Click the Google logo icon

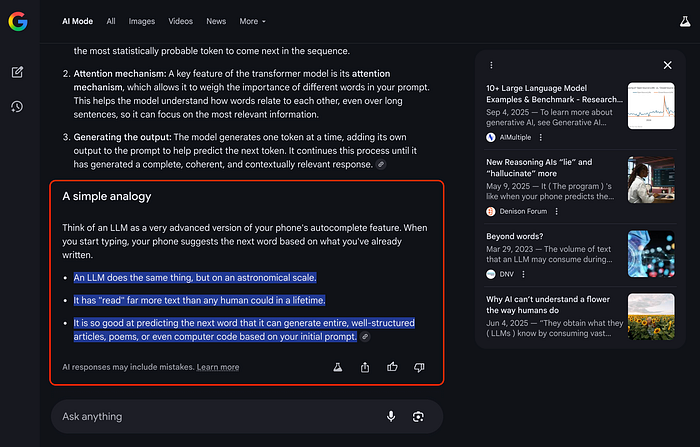point(18,21)
